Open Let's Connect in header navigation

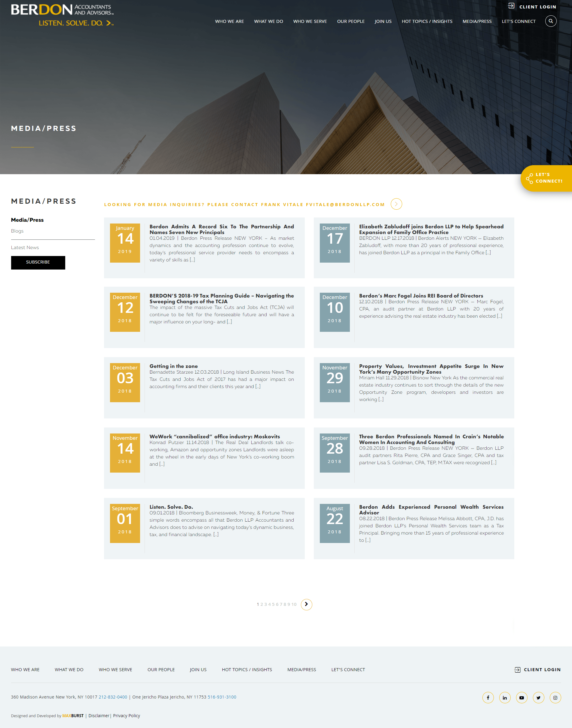coord(518,21)
